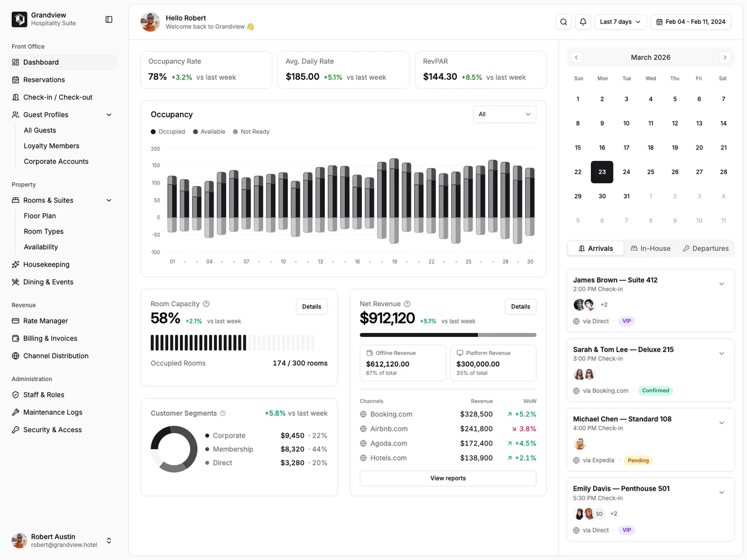
Task: Open Details for Net Revenue
Action: point(520,306)
